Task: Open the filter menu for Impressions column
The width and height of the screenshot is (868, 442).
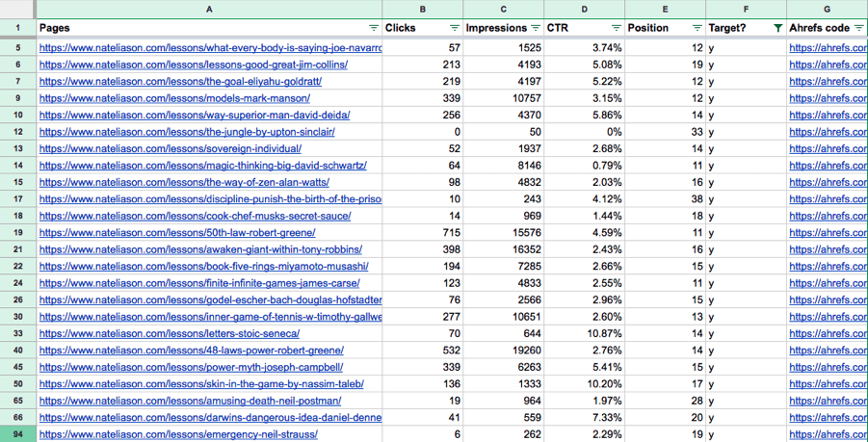Action: point(536,28)
